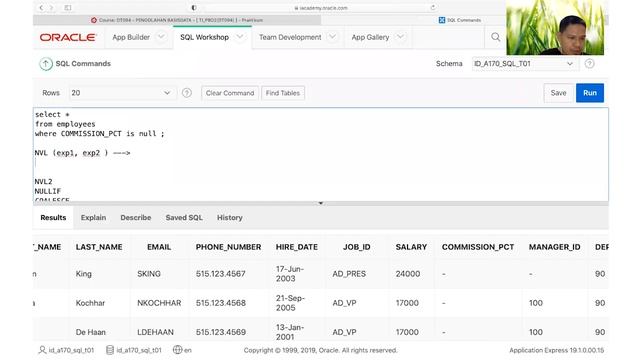
Task: Switch to the SQL Commands browser tab
Action: click(460, 20)
